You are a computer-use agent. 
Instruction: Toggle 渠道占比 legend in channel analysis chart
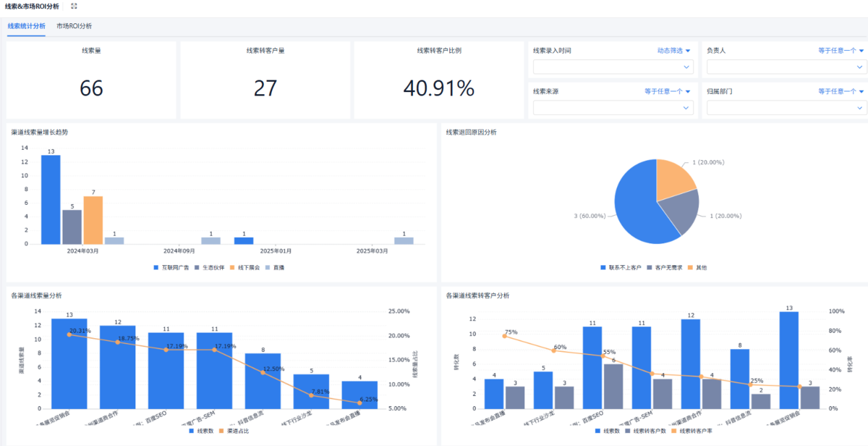[x=237, y=430]
